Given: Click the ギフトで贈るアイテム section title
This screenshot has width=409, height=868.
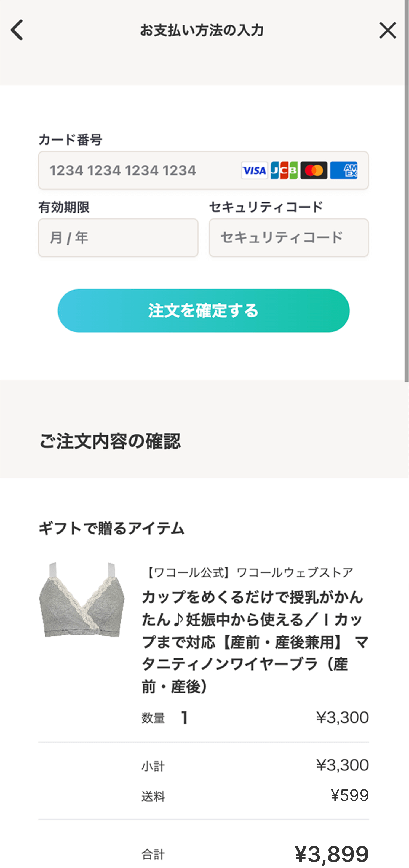Looking at the screenshot, I should pos(111,528).
